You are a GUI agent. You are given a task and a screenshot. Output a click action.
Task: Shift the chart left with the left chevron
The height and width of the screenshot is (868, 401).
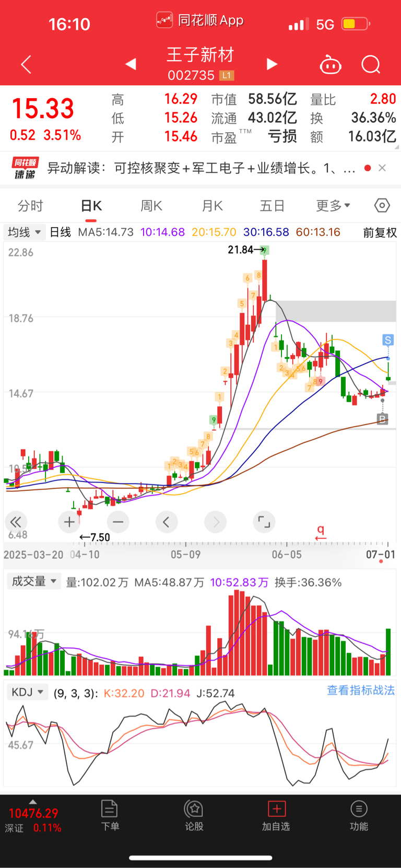click(167, 521)
